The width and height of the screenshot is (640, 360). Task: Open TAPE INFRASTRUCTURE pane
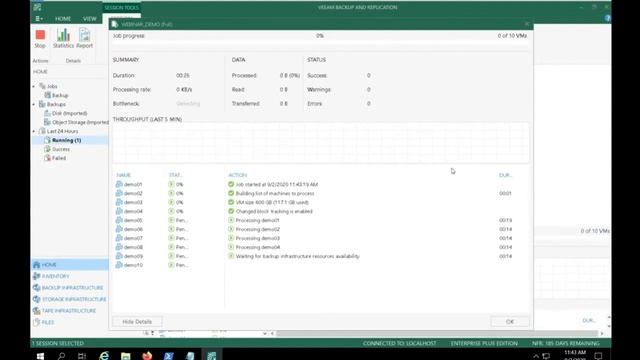tap(70, 311)
